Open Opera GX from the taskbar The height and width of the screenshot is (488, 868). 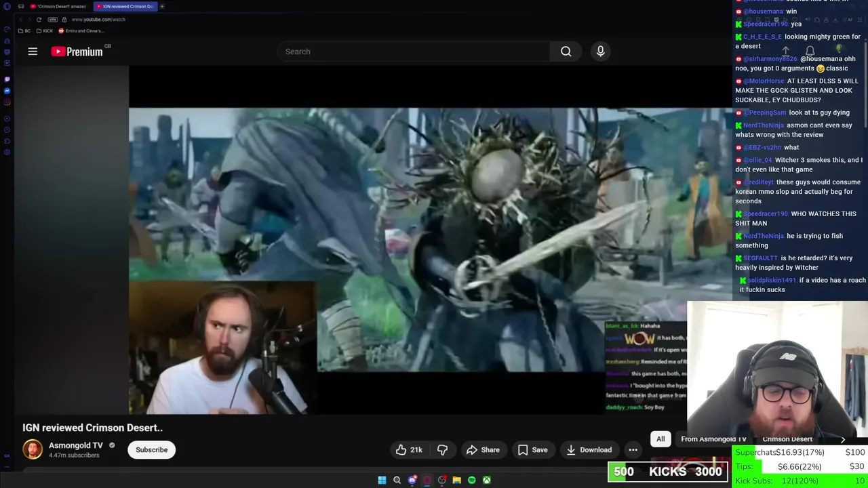[427, 480]
